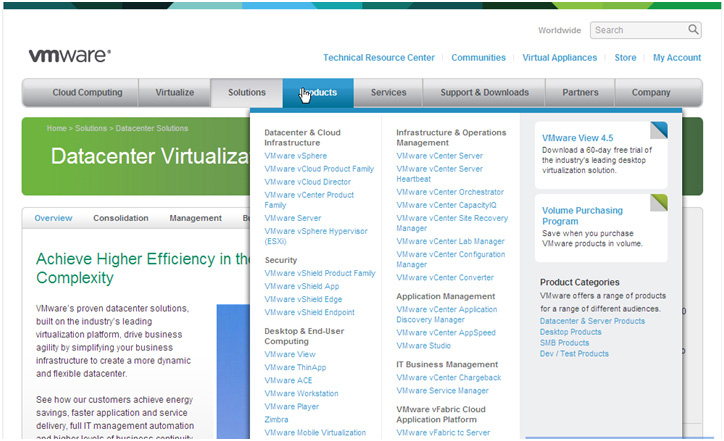The width and height of the screenshot is (724, 441).
Task: Open the My Account link
Action: (x=677, y=58)
